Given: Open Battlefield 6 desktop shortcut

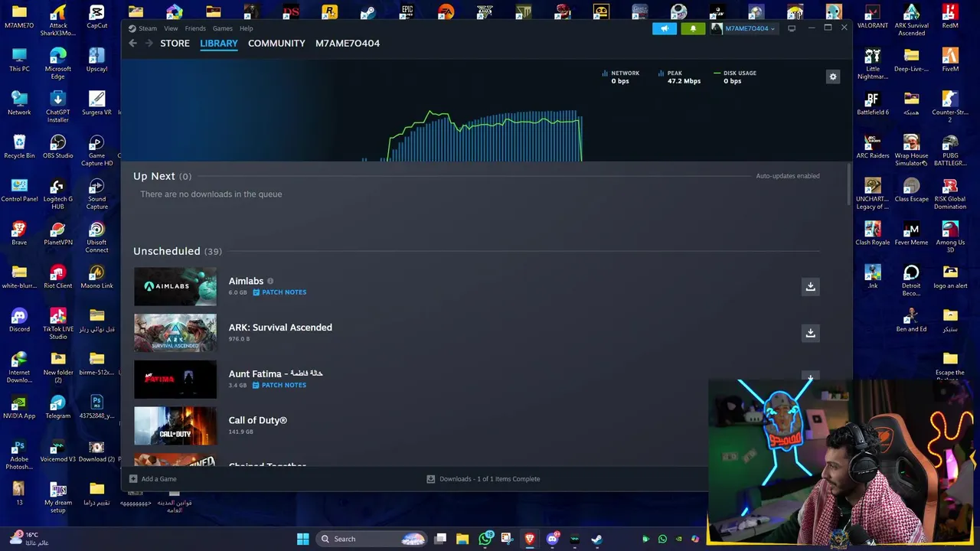Looking at the screenshot, I should click(x=873, y=103).
